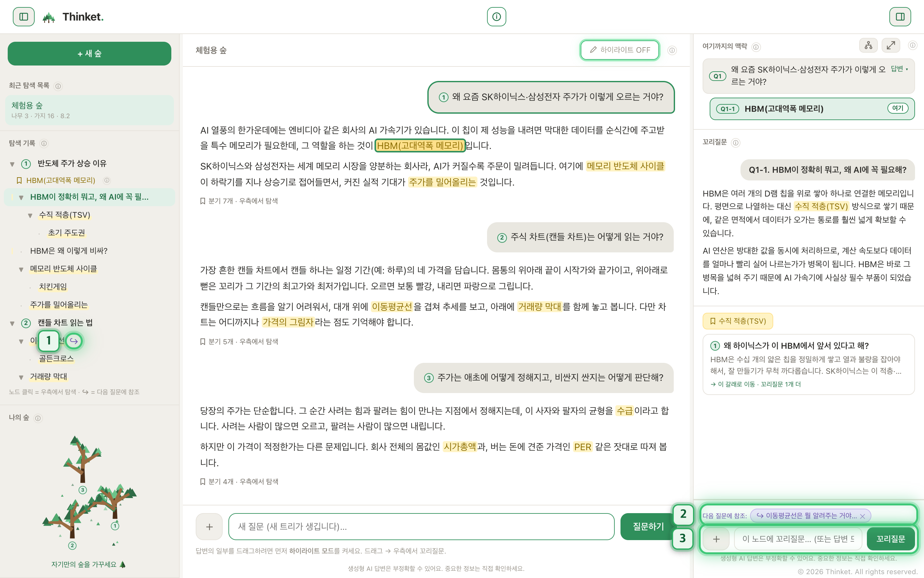Select 골든크로스 in exploration tree

[56, 359]
